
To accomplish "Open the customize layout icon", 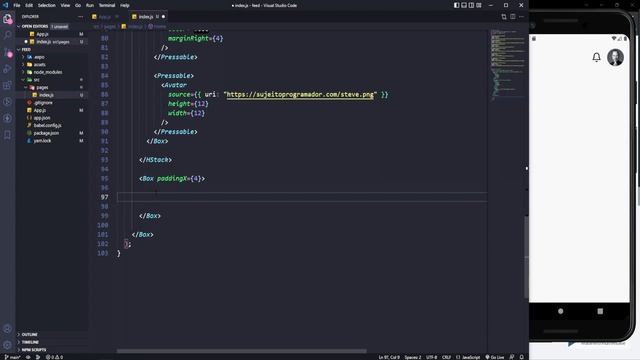I will pos(479,5).
